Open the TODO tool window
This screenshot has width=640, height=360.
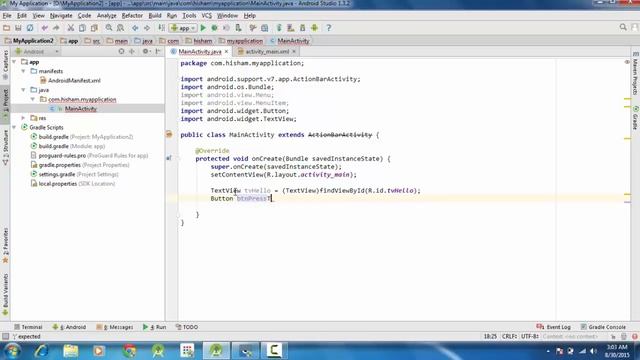[x=187, y=327]
